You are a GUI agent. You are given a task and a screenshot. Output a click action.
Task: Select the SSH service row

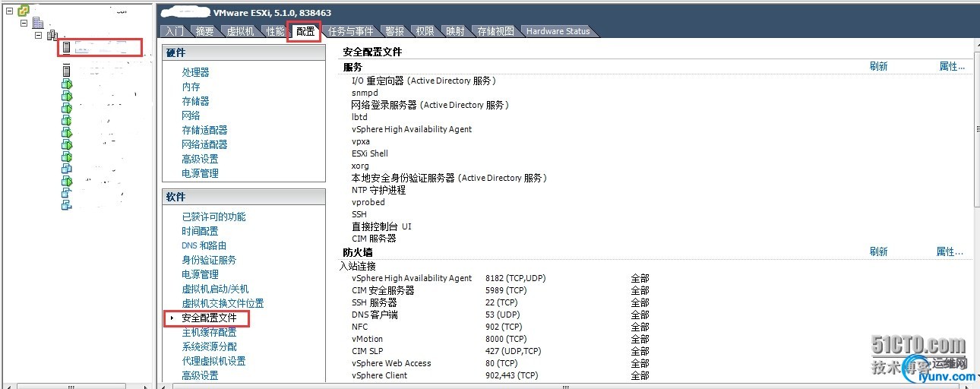pos(359,214)
